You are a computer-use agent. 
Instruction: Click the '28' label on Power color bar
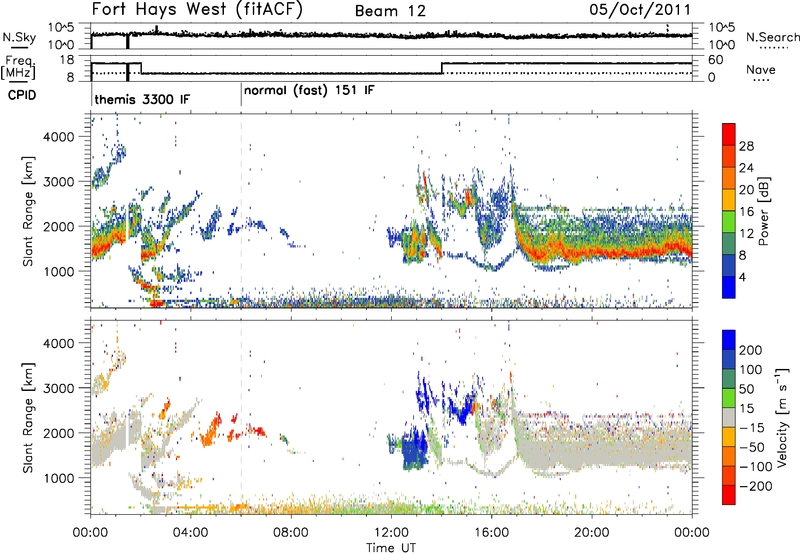[x=746, y=146]
